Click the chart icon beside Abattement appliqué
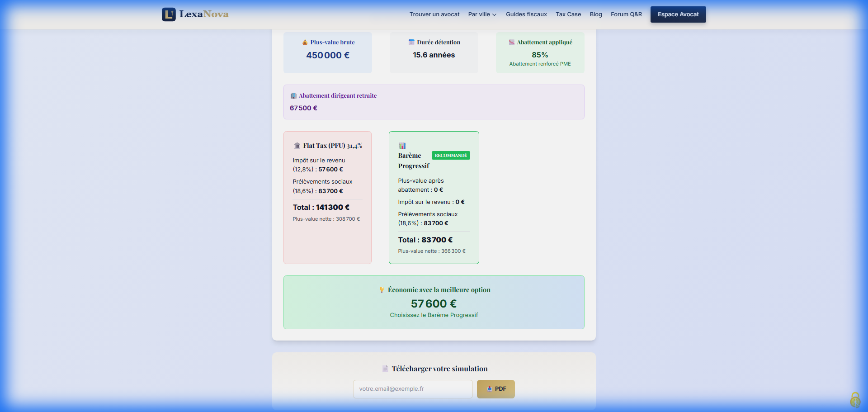868x412 pixels. coord(511,43)
